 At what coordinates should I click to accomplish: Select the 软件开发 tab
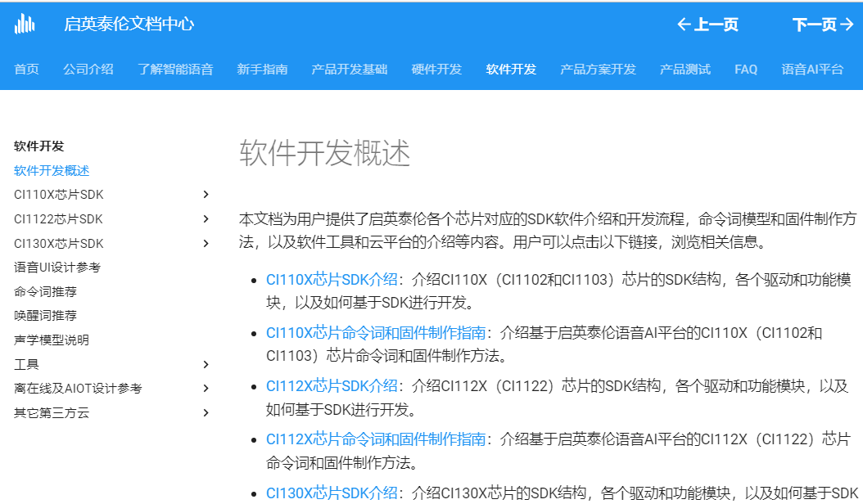coord(511,70)
